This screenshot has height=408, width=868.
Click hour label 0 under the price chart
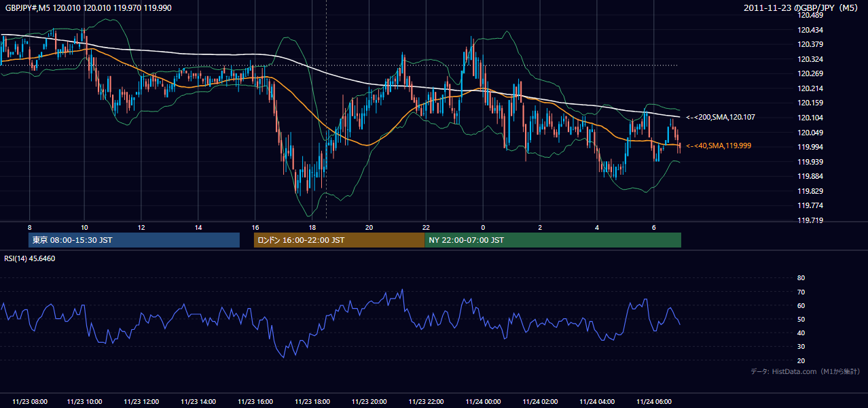click(483, 227)
